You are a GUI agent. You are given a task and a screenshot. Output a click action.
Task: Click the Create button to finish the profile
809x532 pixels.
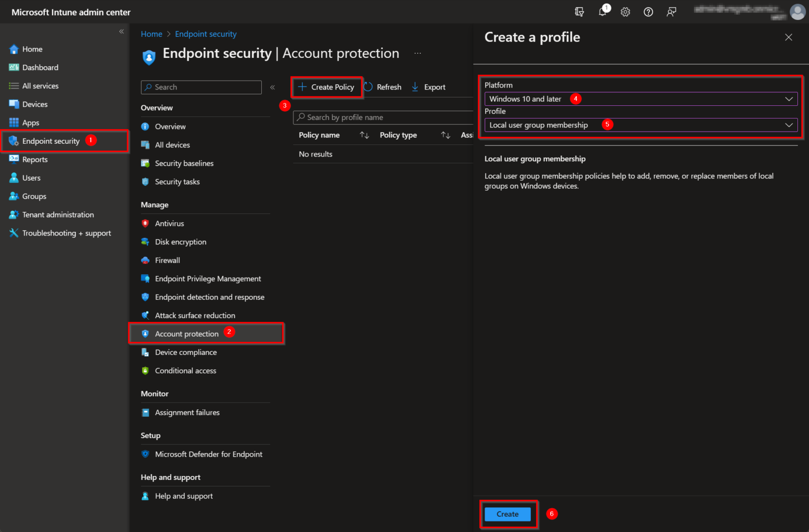pos(507,514)
